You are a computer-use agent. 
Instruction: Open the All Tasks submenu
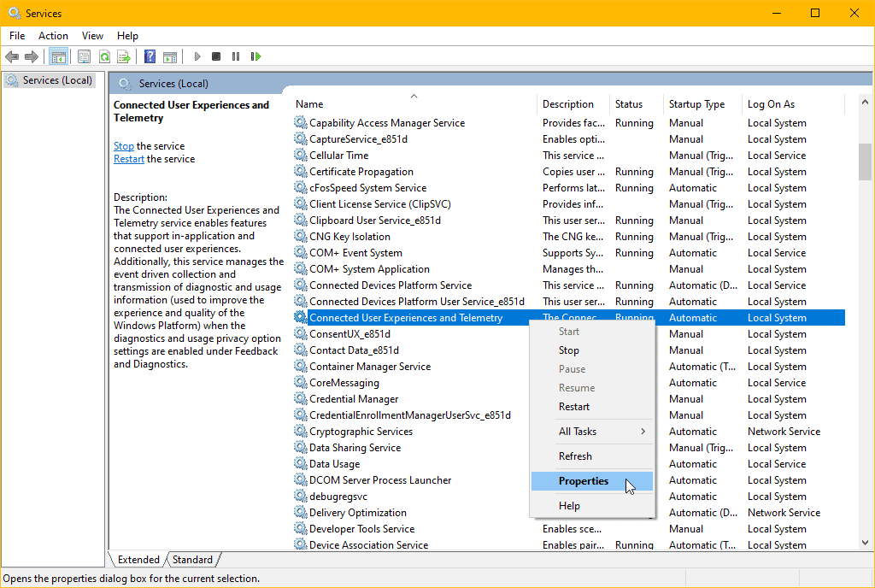click(x=578, y=431)
